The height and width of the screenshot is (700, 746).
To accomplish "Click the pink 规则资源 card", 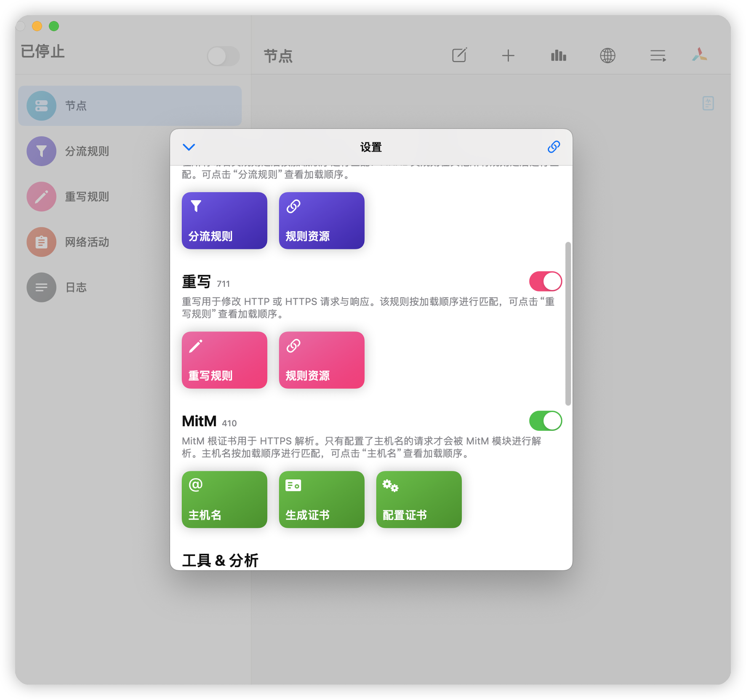I will tap(322, 360).
